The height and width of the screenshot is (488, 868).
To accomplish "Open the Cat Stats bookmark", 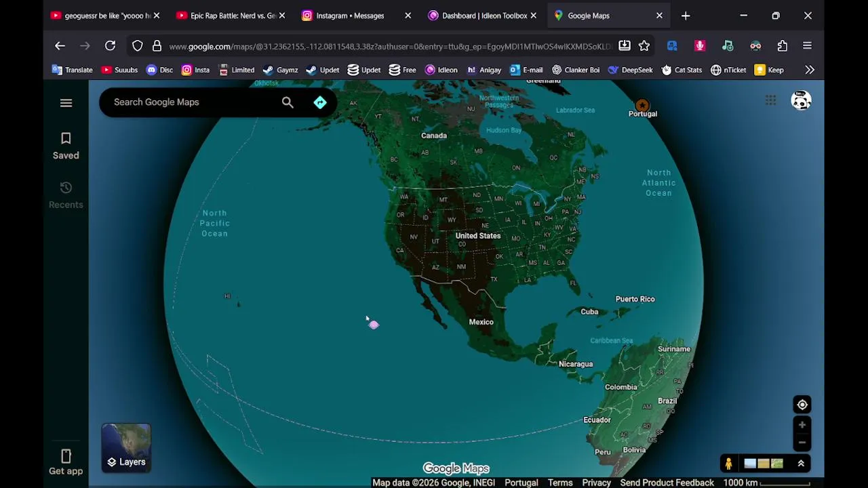I will [x=682, y=70].
